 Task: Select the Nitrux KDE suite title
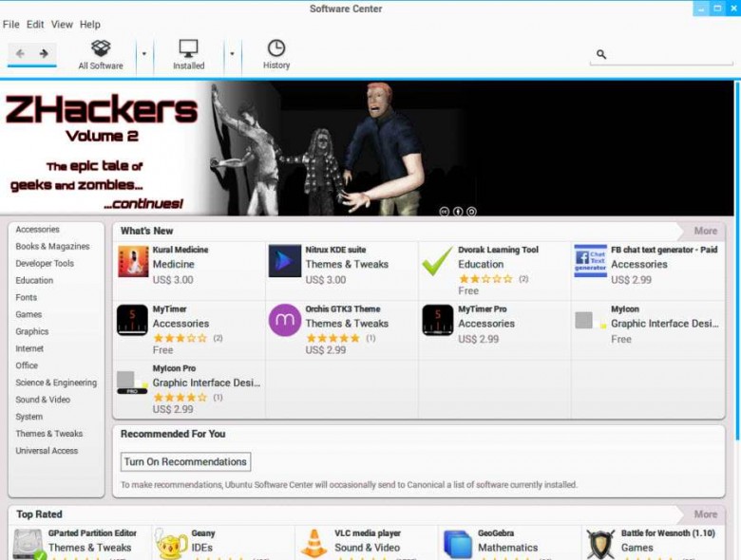335,250
